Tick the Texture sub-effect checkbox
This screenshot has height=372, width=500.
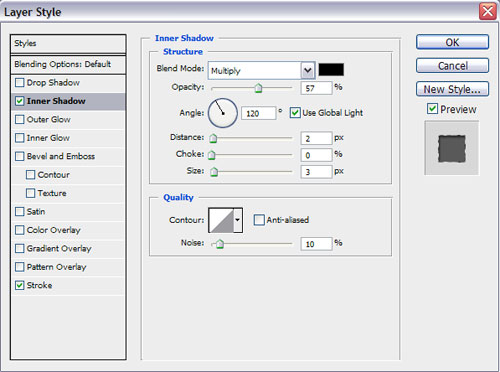pyautogui.click(x=30, y=193)
